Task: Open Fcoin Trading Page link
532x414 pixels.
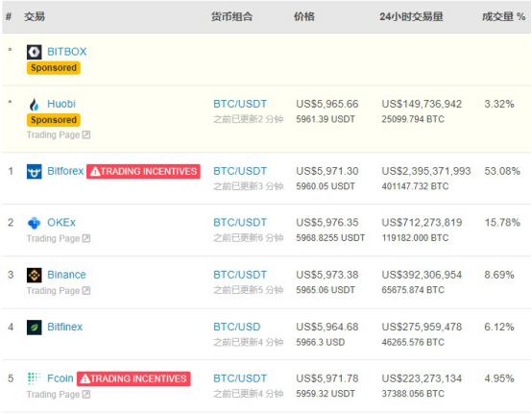Action: [59, 395]
